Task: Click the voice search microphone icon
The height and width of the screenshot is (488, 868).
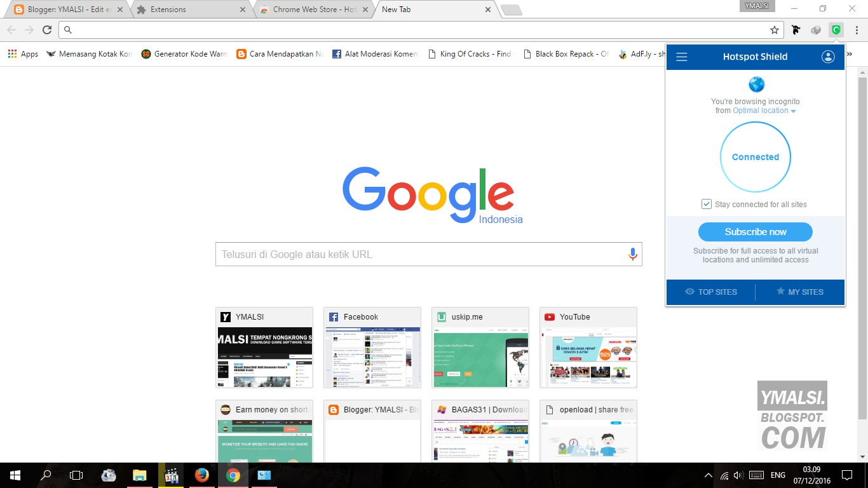Action: point(632,254)
